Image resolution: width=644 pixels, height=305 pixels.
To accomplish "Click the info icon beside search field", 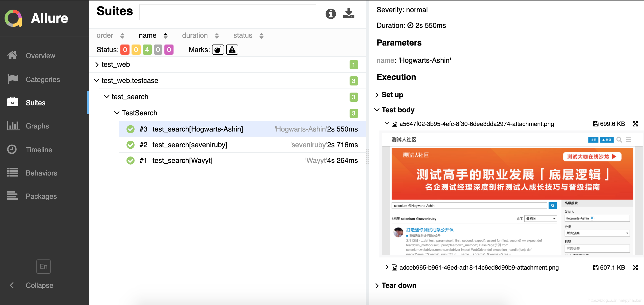I will pyautogui.click(x=330, y=14).
